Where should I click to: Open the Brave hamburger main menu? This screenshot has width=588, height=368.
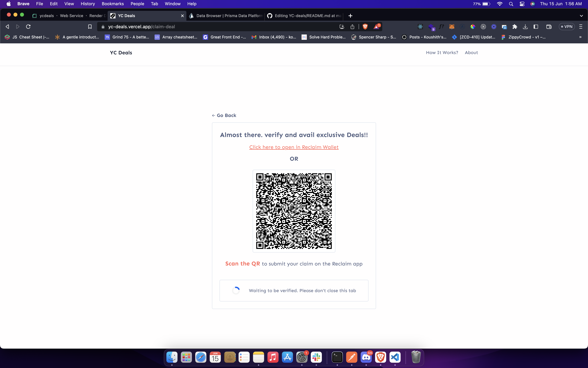pyautogui.click(x=581, y=26)
